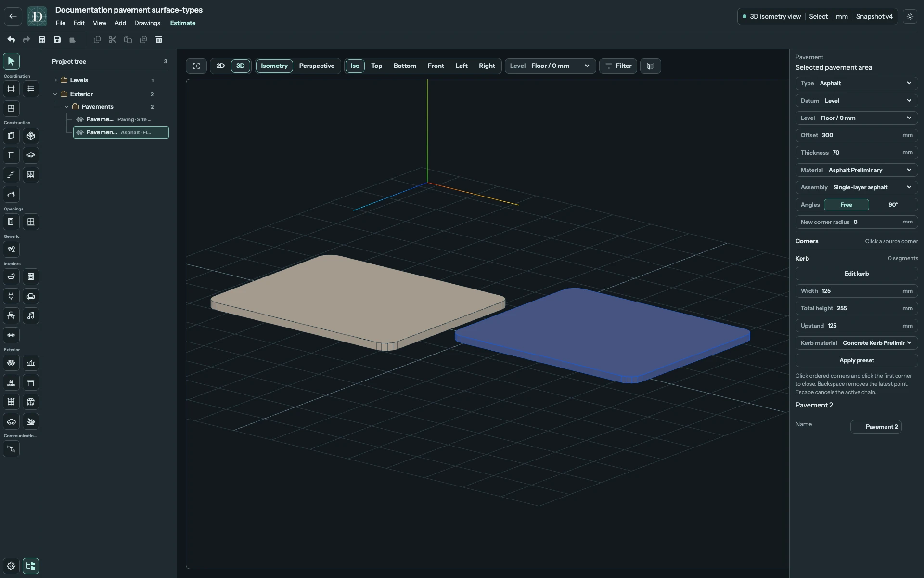Open the Drawings menu

coord(147,23)
